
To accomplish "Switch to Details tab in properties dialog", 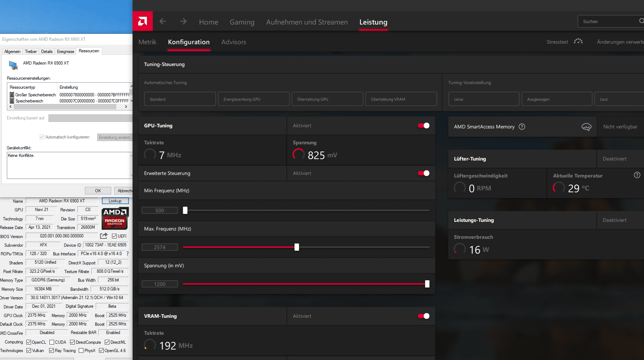I will (47, 52).
